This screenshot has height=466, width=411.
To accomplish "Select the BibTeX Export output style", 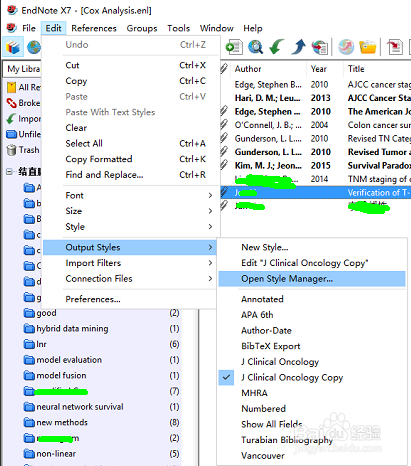I will tap(312, 346).
